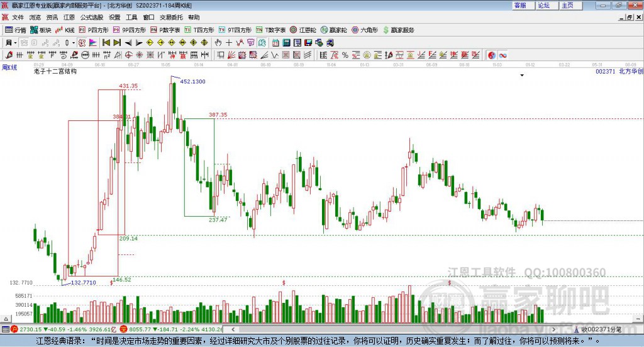Open the 六角形 hexagon tool
Image resolution: width=644 pixels, height=347 pixels.
coord(365,30)
